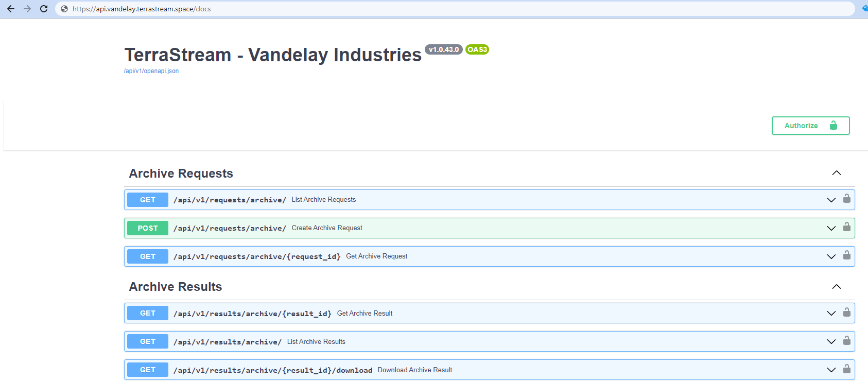Viewport: 868px width, 381px height.
Task: Expand the List Archive Requests endpoint chevron
Action: point(831,200)
